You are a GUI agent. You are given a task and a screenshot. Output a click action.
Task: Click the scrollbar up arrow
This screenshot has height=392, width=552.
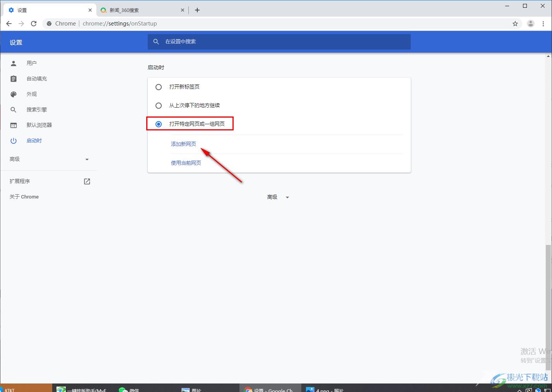(x=549, y=56)
